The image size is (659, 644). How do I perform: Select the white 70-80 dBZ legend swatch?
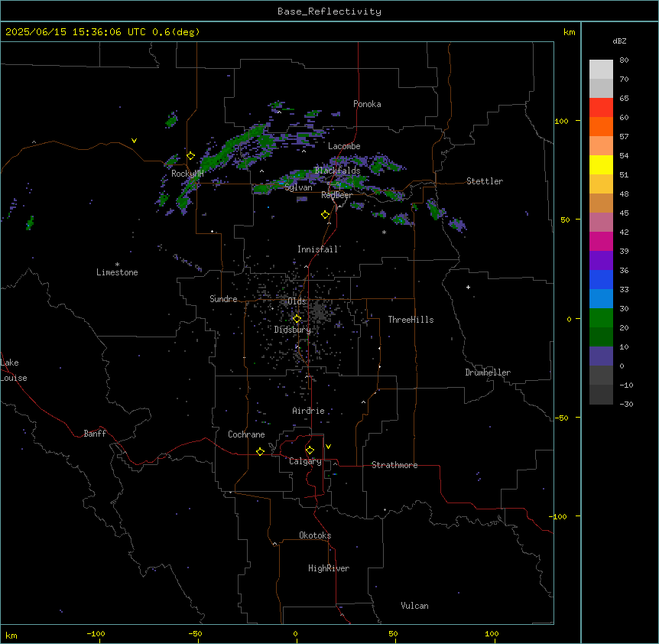[601, 70]
